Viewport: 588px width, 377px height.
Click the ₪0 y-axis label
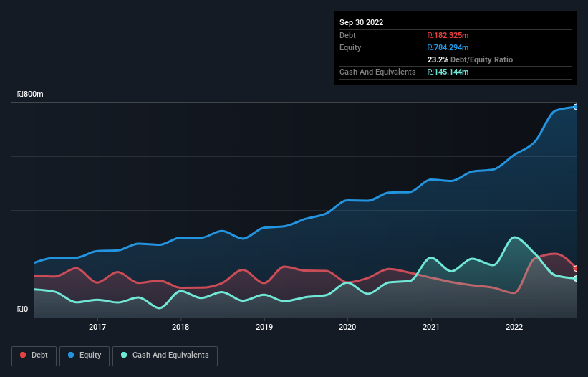point(22,309)
